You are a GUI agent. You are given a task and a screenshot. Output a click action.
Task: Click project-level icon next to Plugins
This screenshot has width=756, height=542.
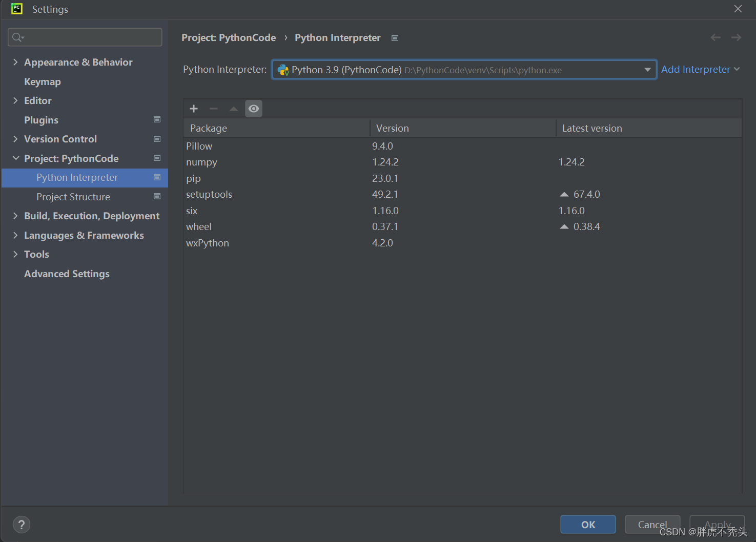[157, 119]
